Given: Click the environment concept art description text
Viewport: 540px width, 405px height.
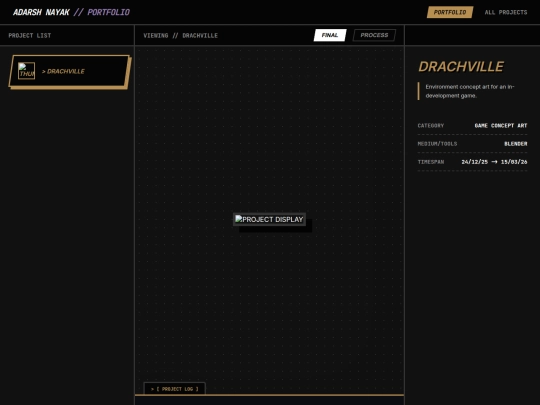Looking at the screenshot, I should coord(470,91).
